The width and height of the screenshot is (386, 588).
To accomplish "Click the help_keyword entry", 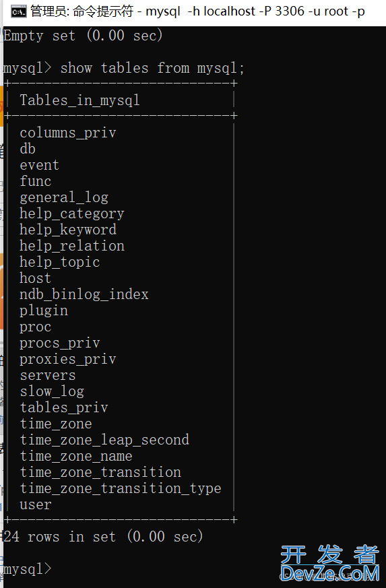I will [68, 230].
